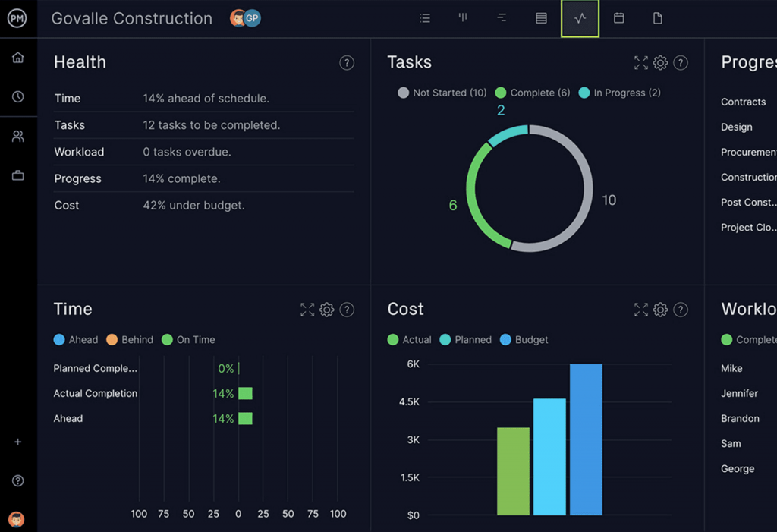Viewport: 777px width, 532px height.
Task: Open the Sheet view icon
Action: (541, 18)
